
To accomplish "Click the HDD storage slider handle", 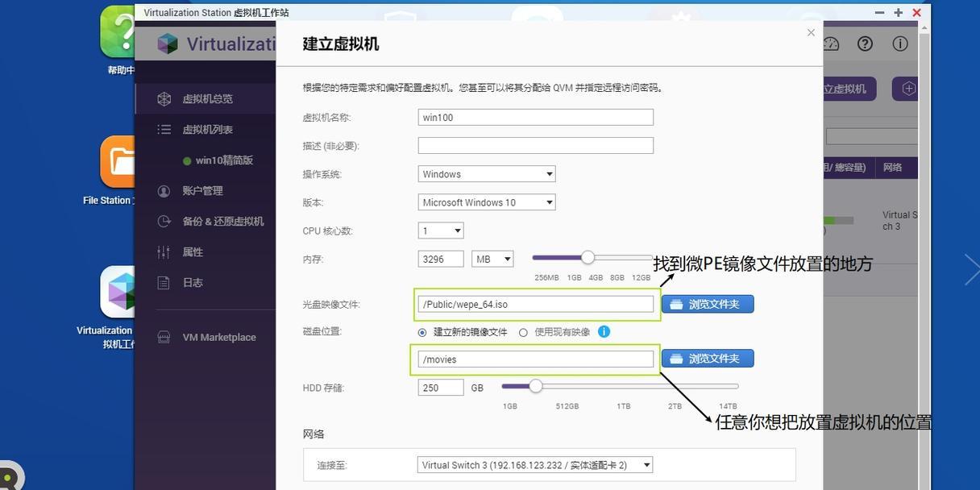I will point(535,386).
